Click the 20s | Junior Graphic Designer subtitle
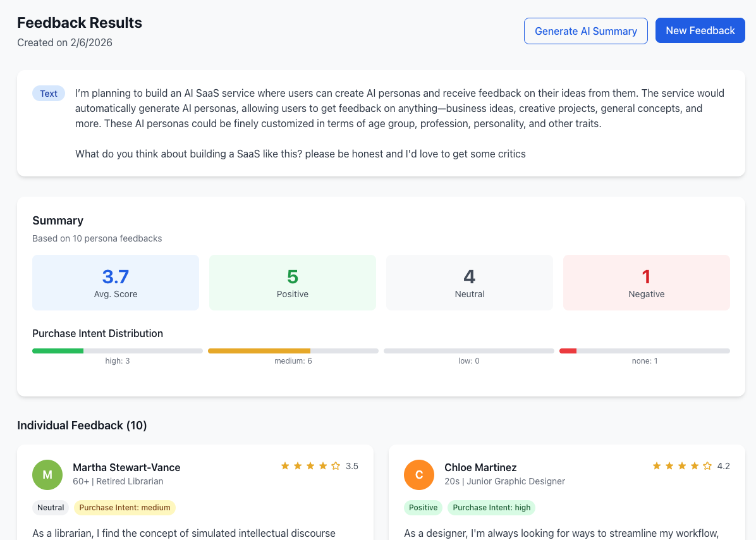This screenshot has width=756, height=540. [x=505, y=481]
